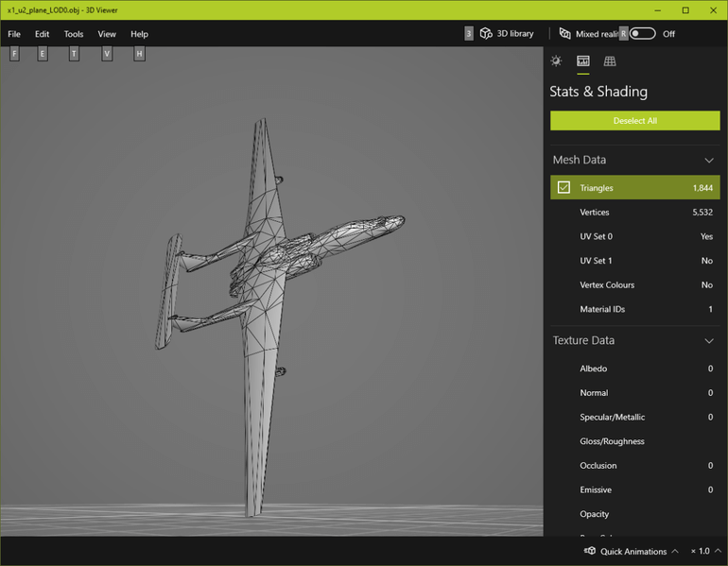Select the Vertex Colours row
Image resolution: width=728 pixels, height=566 pixels.
pos(635,284)
